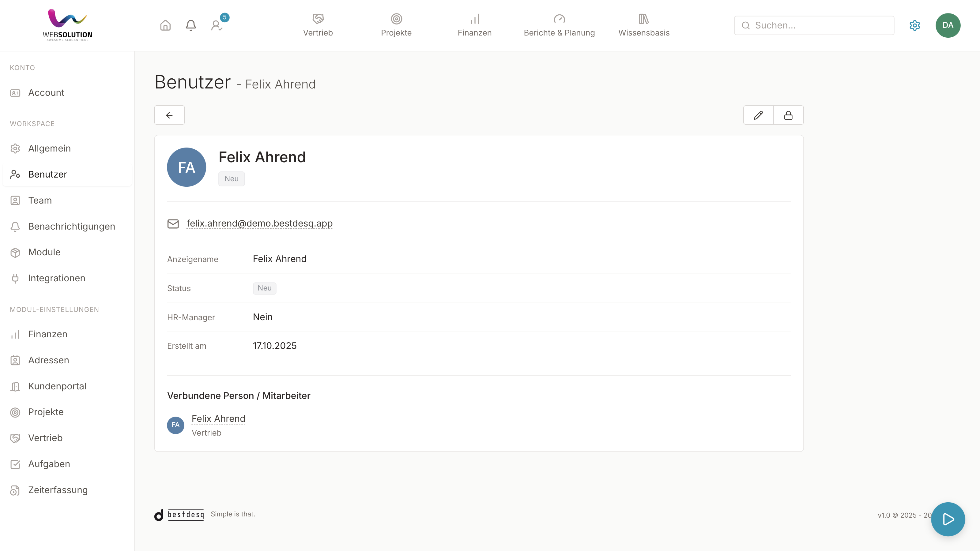980x551 pixels.
Task: Click the Neu badge under the name
Action: (x=231, y=179)
